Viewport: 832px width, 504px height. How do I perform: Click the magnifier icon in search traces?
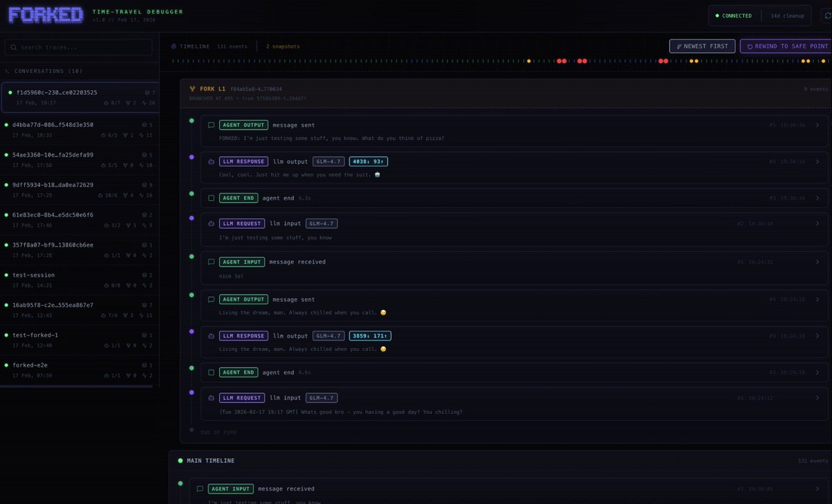[x=15, y=47]
